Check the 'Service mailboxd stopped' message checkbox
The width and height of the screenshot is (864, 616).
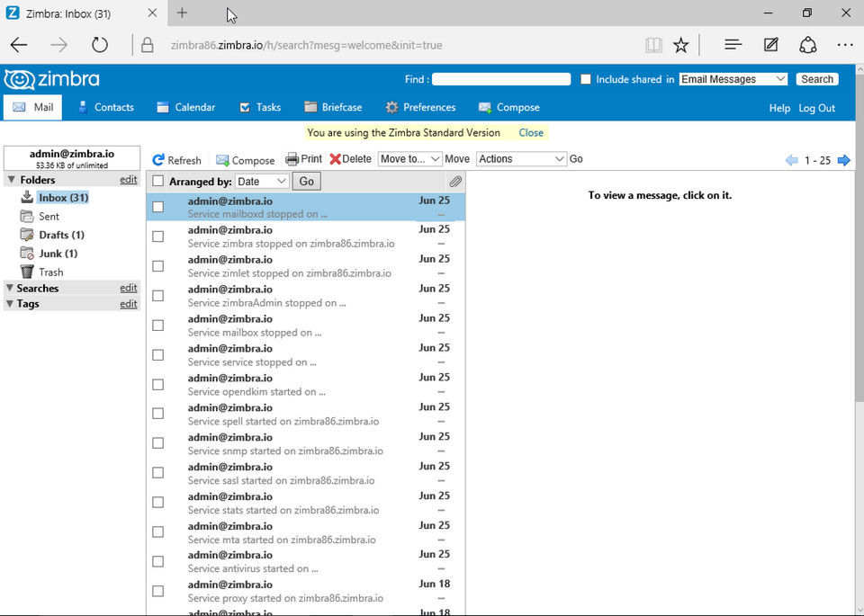point(158,207)
